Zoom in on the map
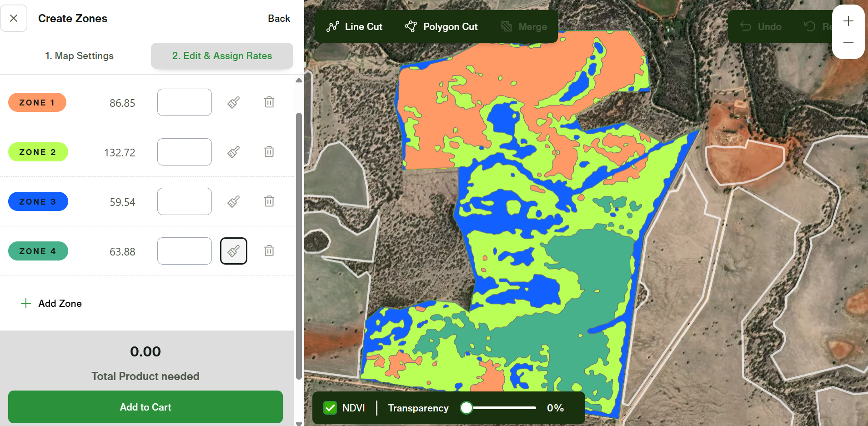The height and width of the screenshot is (426, 868). (x=848, y=21)
